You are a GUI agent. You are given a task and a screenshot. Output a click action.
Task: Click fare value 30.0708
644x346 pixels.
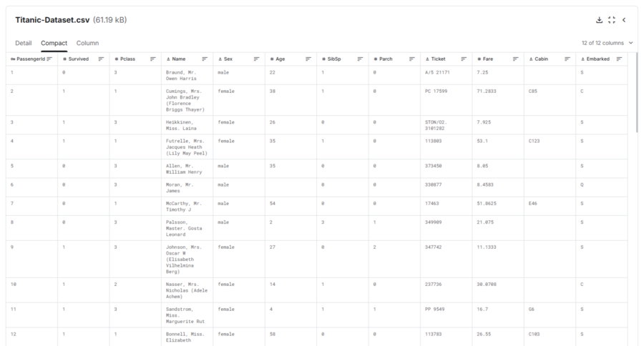(x=487, y=284)
